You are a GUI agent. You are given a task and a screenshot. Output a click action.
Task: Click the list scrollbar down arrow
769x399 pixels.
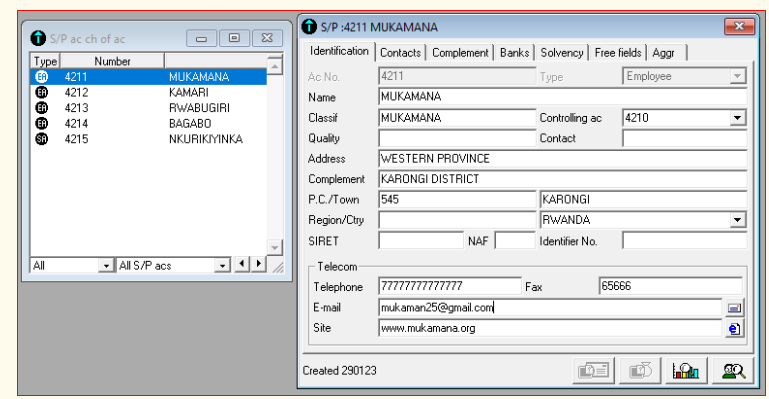pyautogui.click(x=275, y=248)
